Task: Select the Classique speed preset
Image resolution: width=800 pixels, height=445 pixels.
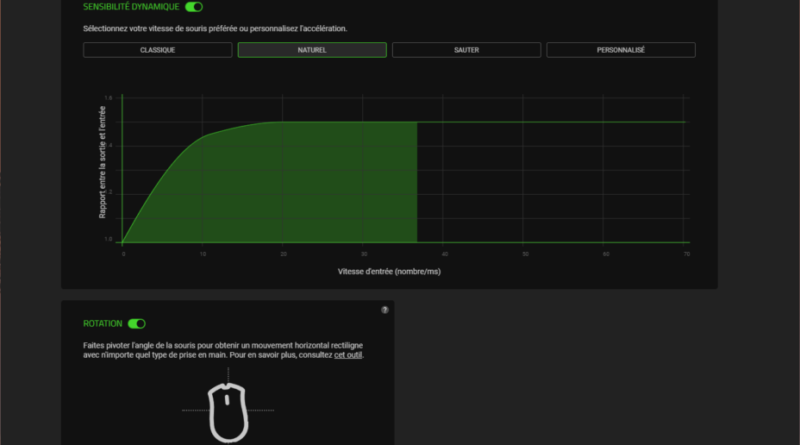Action: (158, 50)
